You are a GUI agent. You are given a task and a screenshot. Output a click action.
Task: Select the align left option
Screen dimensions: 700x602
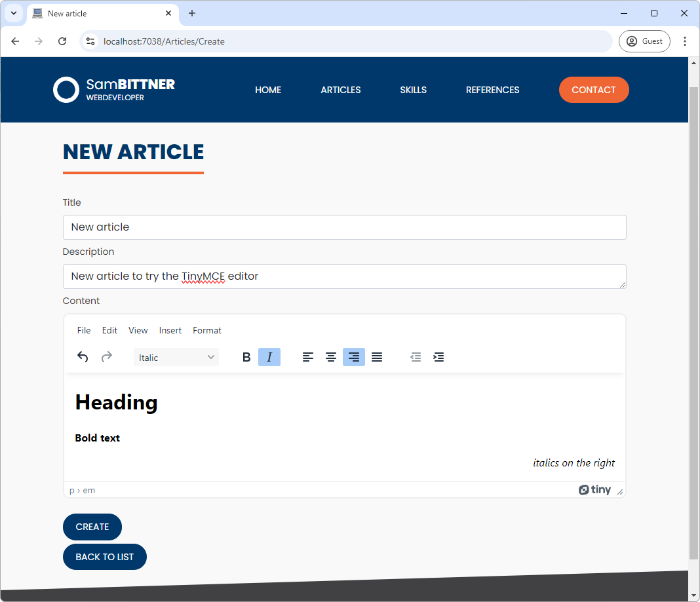308,357
